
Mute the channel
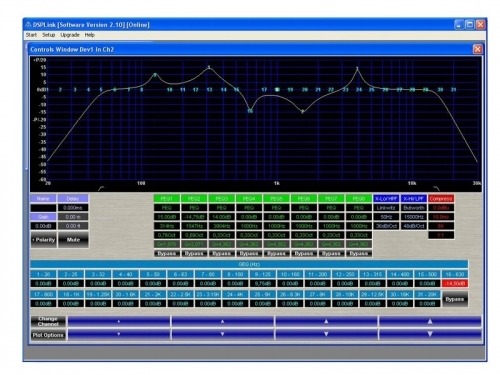point(73,240)
